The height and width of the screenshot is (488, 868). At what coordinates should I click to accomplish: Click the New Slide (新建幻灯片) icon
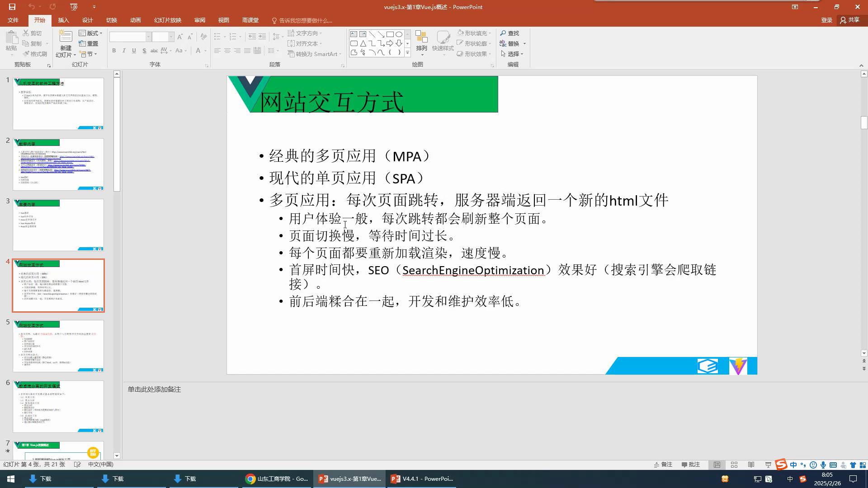66,38
